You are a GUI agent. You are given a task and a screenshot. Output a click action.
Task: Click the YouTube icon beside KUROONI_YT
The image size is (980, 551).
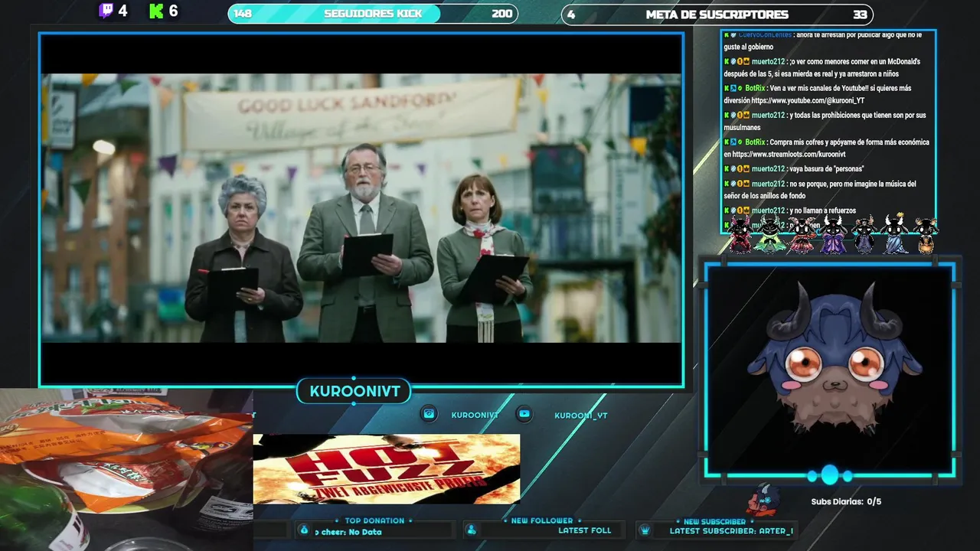[x=524, y=414]
